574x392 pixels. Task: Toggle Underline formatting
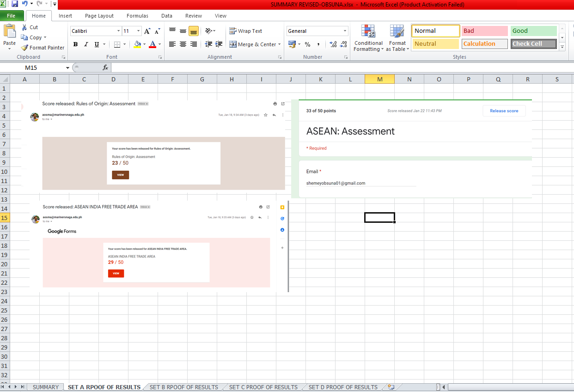97,44
